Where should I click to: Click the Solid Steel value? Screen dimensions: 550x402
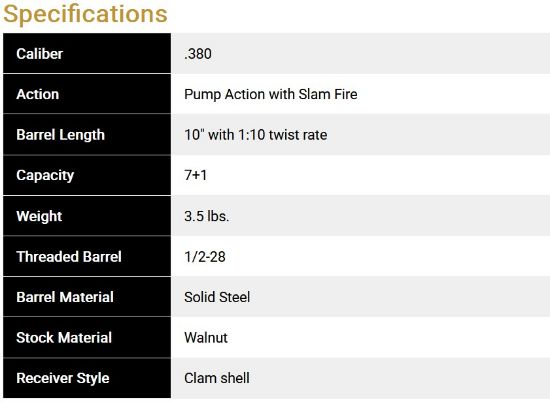click(217, 297)
